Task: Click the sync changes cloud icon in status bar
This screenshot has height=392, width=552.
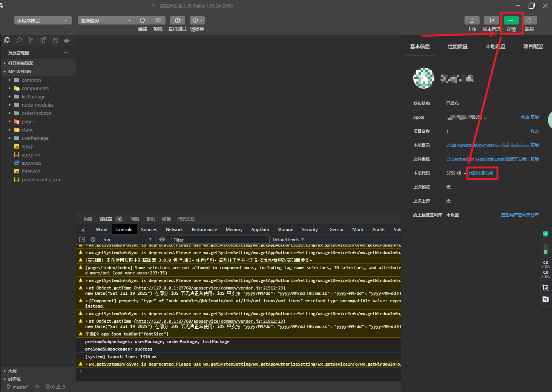Action: pyautogui.click(x=37, y=387)
